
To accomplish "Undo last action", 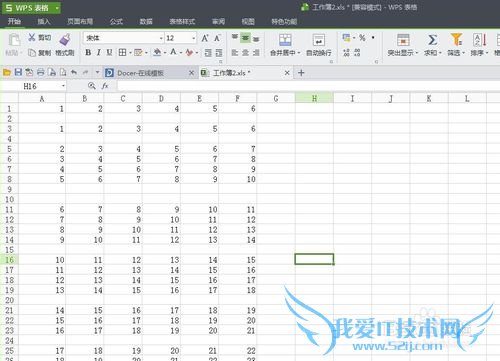I will 74,72.
